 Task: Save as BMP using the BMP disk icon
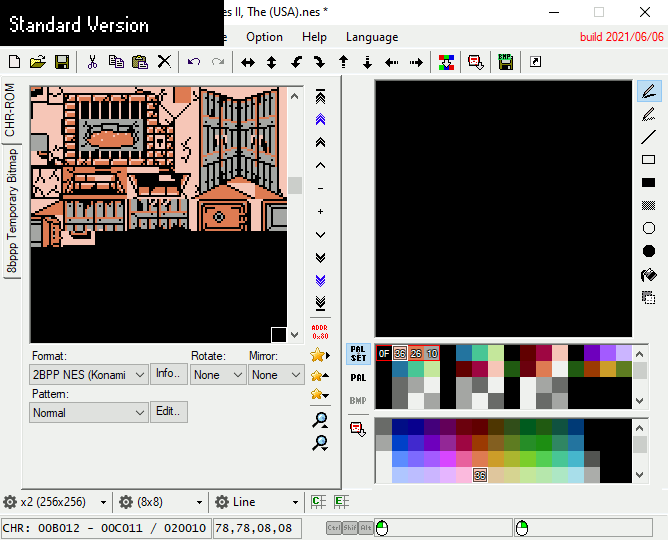tap(505, 63)
